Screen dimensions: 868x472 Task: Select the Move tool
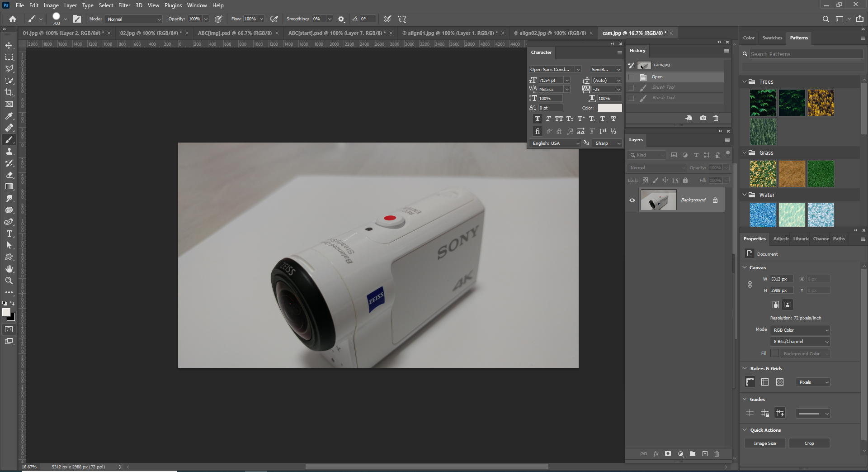pyautogui.click(x=9, y=45)
